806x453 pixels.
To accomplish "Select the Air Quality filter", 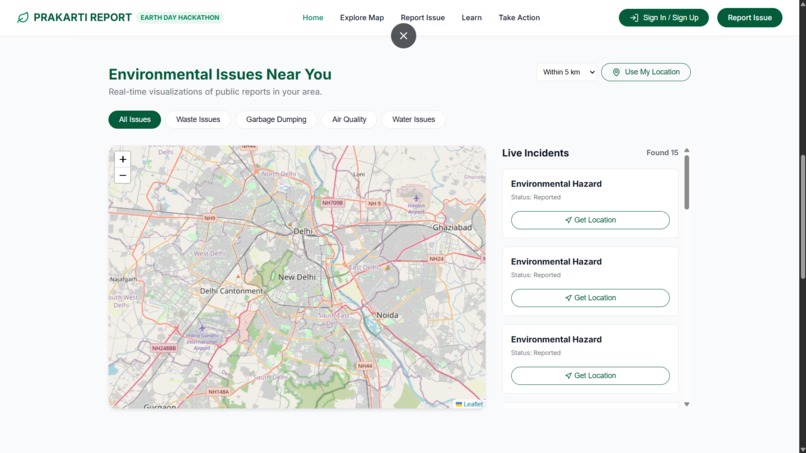I will click(349, 119).
